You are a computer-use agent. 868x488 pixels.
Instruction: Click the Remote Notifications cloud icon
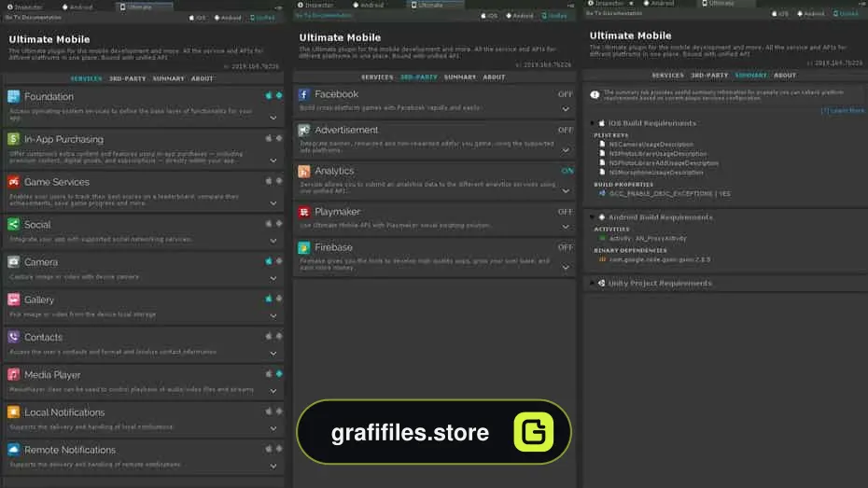(x=14, y=449)
